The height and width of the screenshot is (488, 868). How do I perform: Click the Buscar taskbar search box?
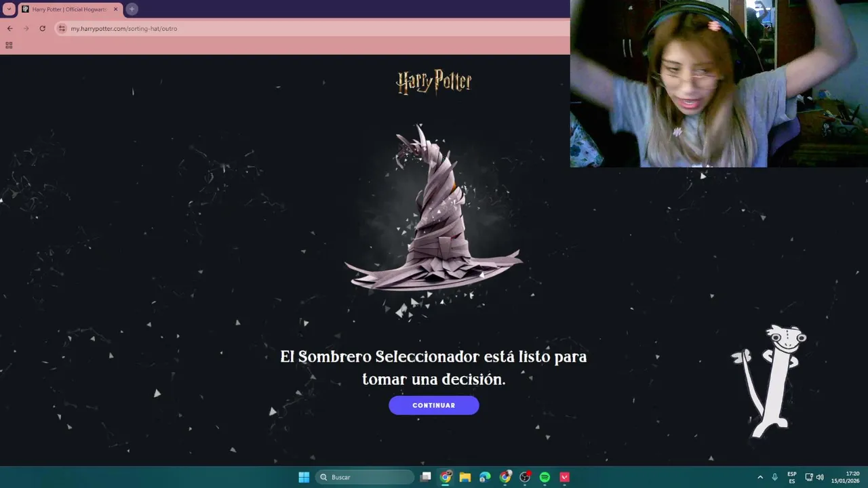pos(366,477)
